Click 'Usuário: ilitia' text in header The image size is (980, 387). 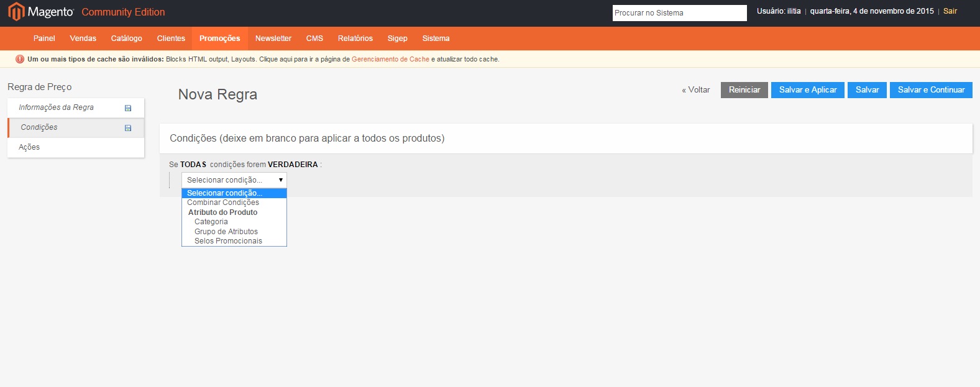tap(779, 11)
